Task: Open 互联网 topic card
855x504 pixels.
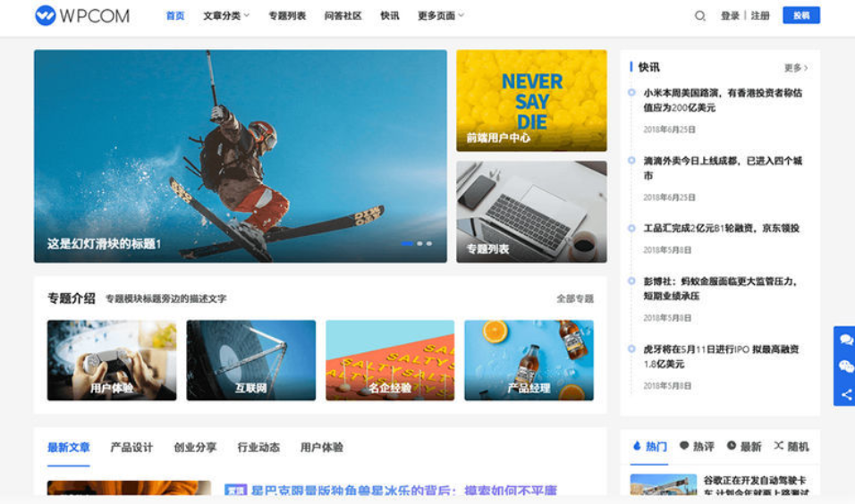Action: 250,360
